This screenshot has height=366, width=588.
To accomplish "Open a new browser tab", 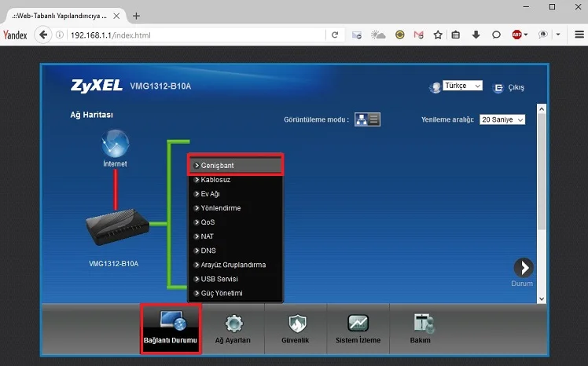I will 136,15.
